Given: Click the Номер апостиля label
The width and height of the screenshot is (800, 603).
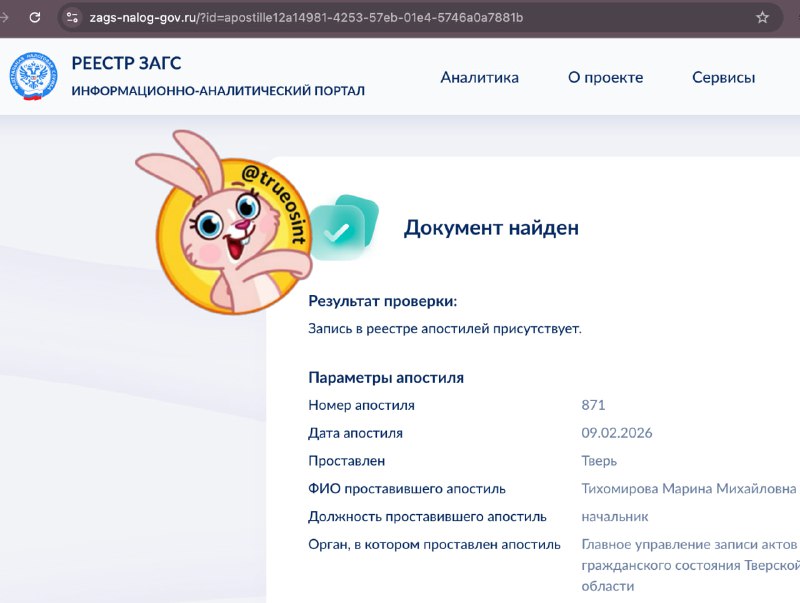Looking at the screenshot, I should coord(361,405).
